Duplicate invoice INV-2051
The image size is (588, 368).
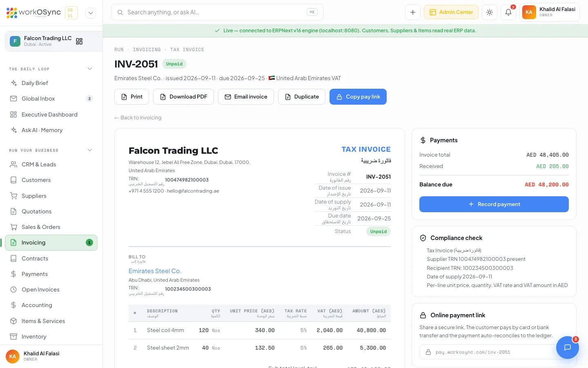pyautogui.click(x=302, y=96)
